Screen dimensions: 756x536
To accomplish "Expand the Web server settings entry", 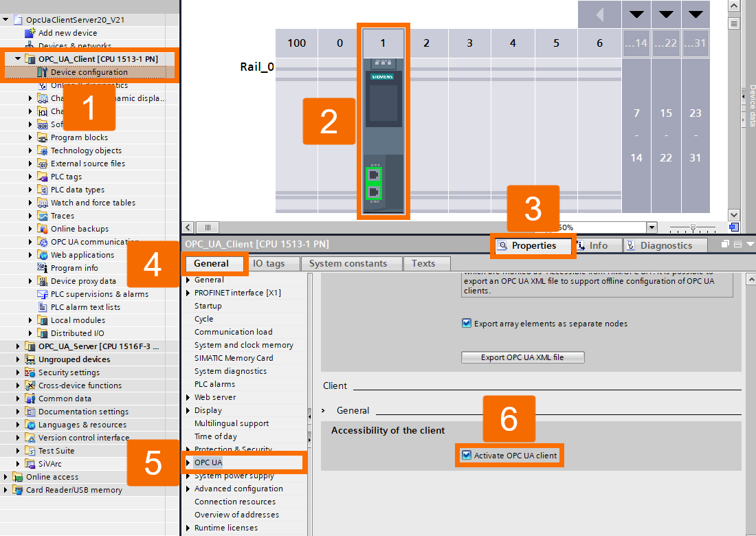I will (188, 397).
